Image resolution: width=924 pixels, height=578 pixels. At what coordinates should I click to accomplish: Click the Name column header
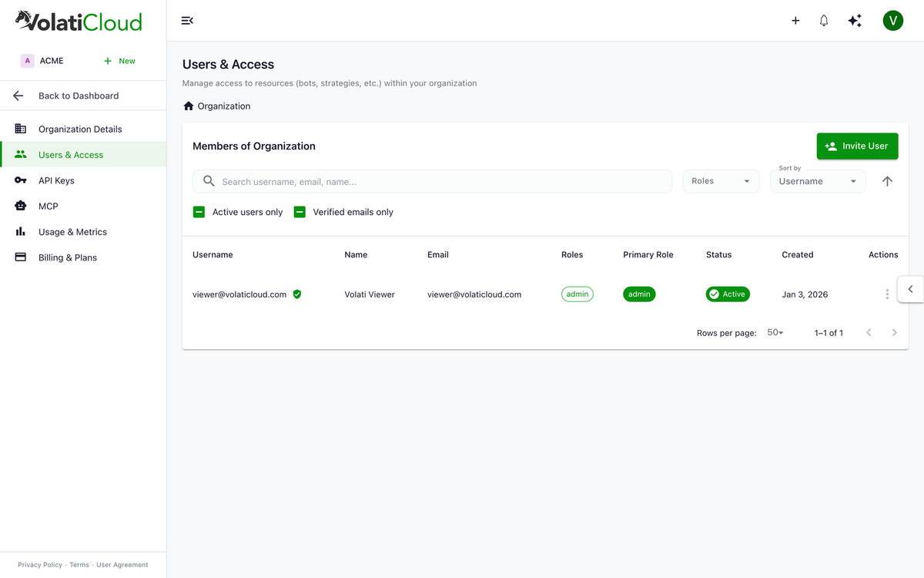tap(356, 254)
